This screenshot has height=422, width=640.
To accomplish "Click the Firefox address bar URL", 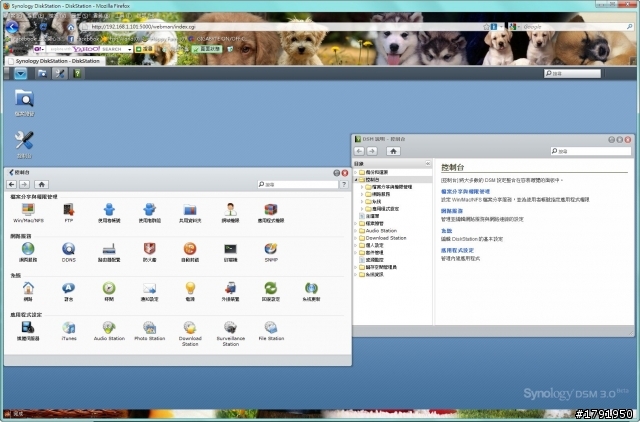I will coord(143,27).
